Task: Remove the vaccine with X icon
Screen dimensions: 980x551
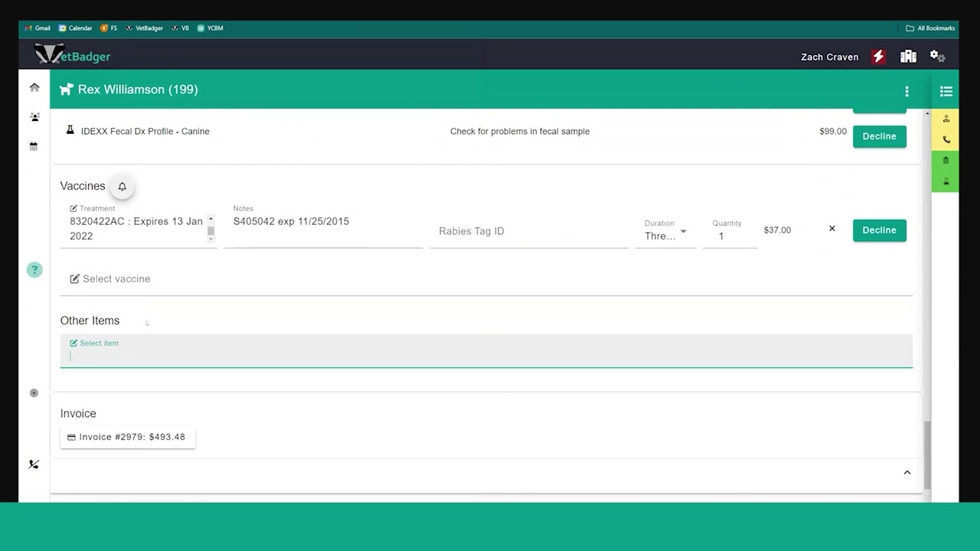Action: point(832,229)
